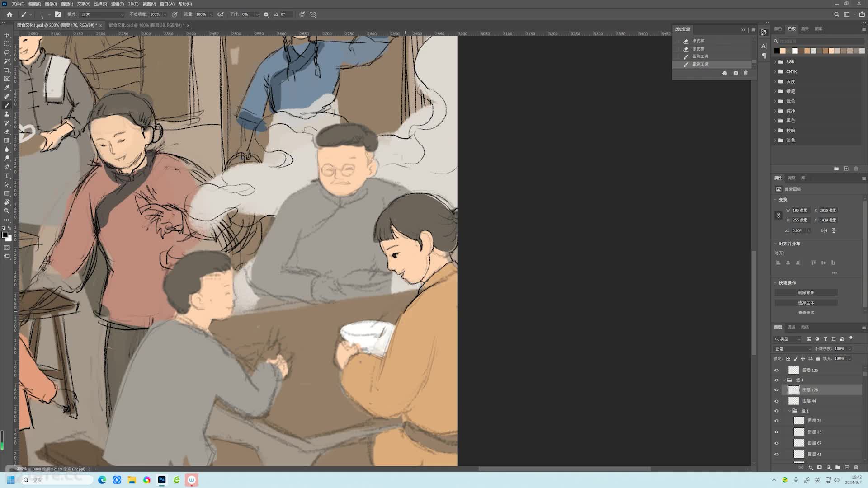Select the Clone Stamp tool
This screenshot has width=868, height=488.
click(x=7, y=114)
